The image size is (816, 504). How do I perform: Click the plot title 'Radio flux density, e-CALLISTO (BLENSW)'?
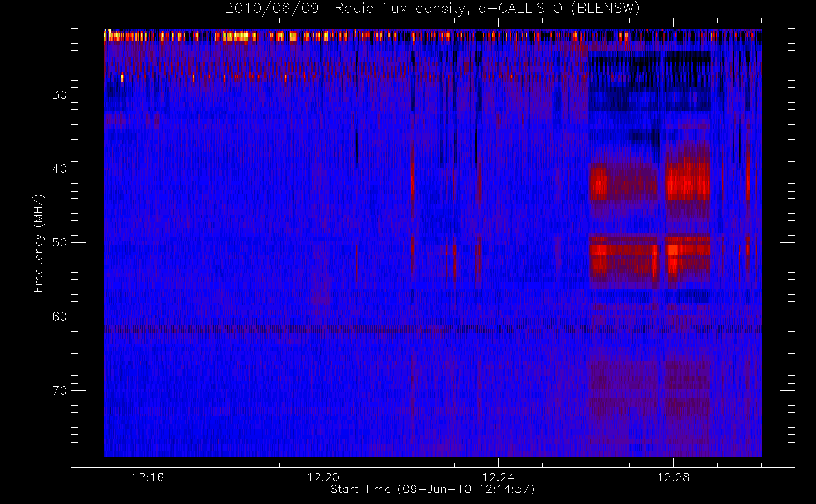487,9
